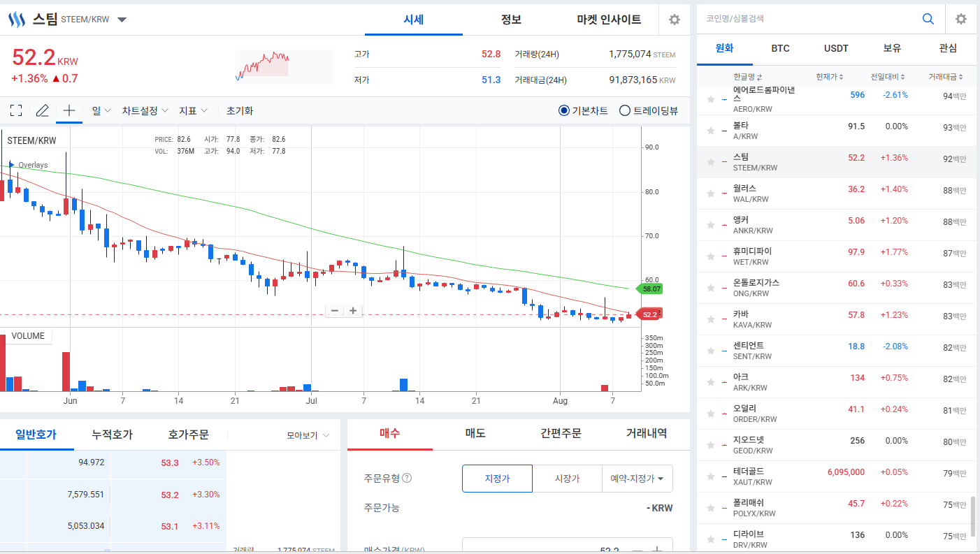Click the magnifier search icon

click(928, 20)
